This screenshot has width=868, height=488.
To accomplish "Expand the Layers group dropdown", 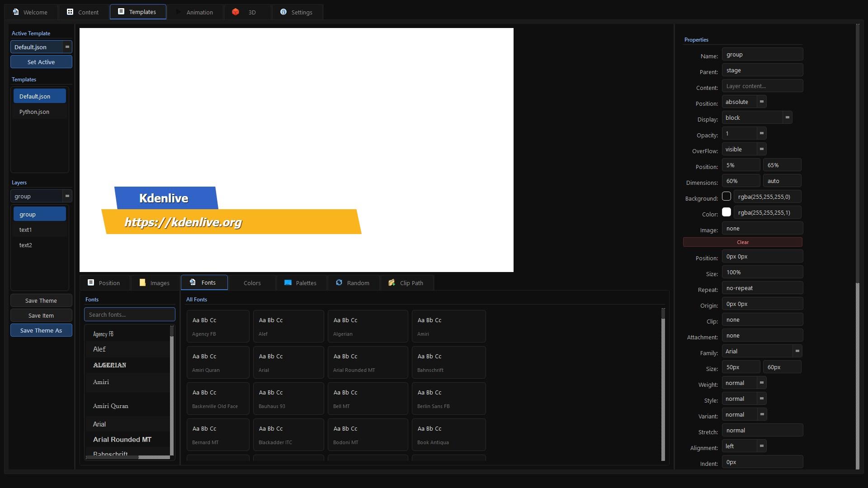I will point(41,196).
